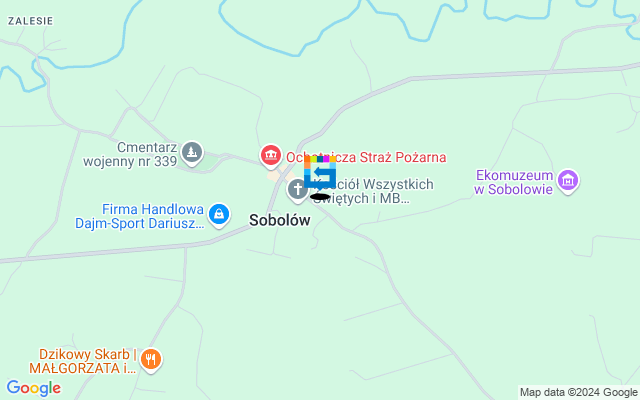This screenshot has height=400, width=640.
Task: Click the small green park by cemetery
Action: pyautogui.click(x=210, y=161)
